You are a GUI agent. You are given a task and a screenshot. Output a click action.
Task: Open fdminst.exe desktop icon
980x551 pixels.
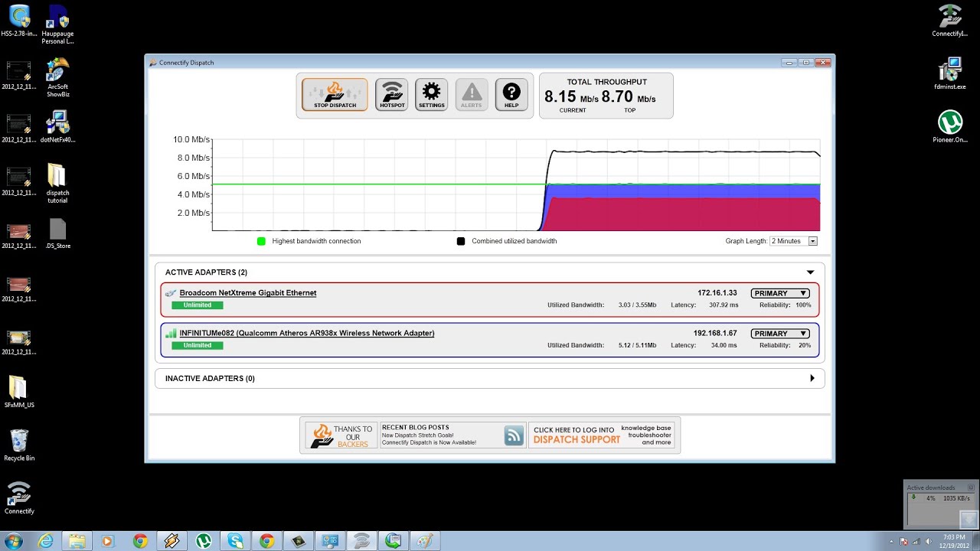pyautogui.click(x=950, y=73)
